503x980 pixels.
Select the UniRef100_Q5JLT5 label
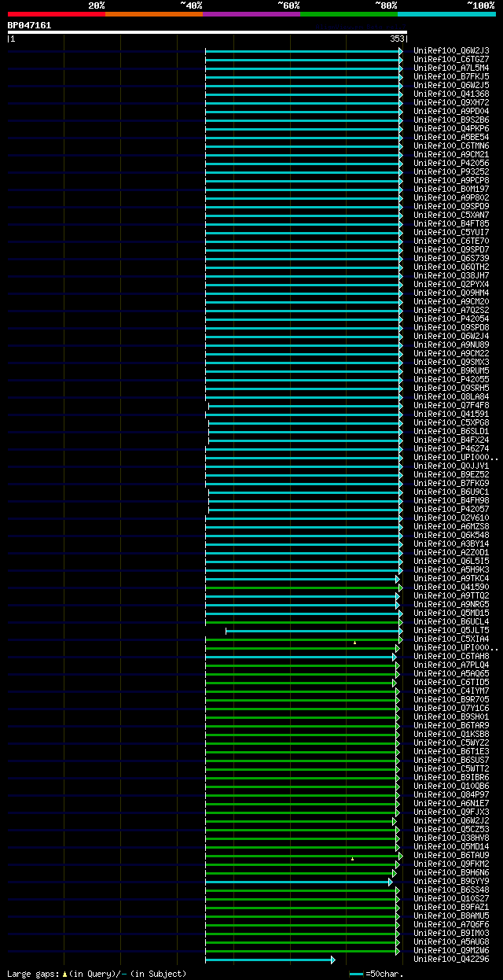click(451, 630)
